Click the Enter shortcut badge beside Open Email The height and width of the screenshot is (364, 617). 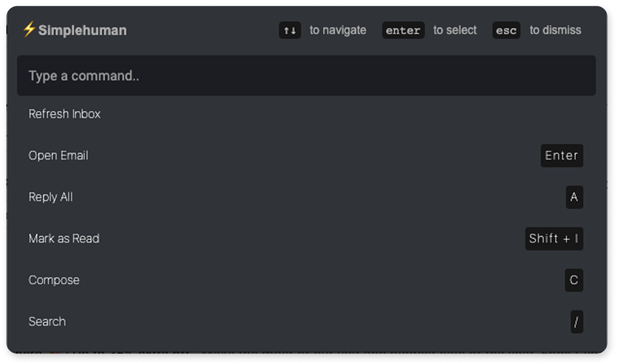[562, 156]
